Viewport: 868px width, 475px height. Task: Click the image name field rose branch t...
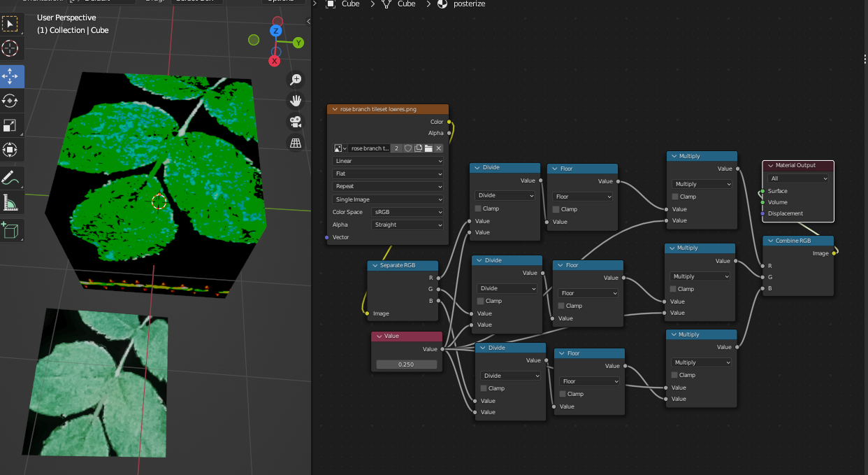[369, 148]
